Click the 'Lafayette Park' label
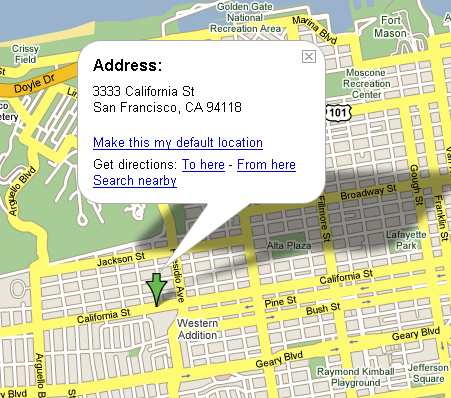 406,240
